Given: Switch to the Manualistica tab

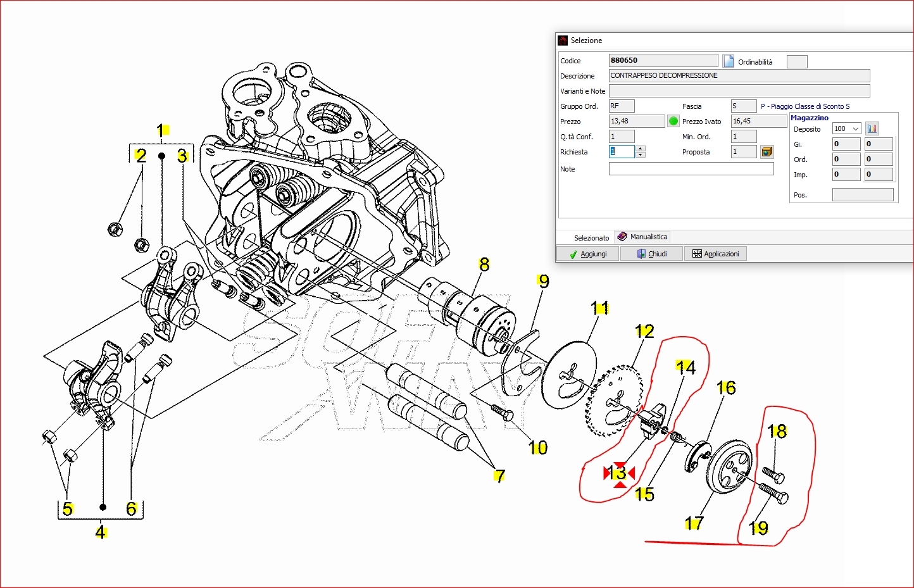Looking at the screenshot, I should pos(642,237).
